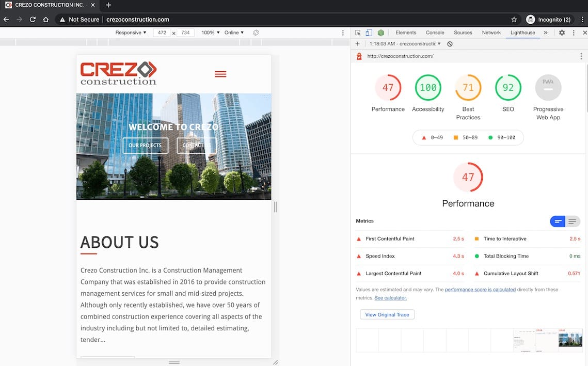This screenshot has width=588, height=366.
Task: Click the View Original Trace button
Action: pyautogui.click(x=387, y=314)
